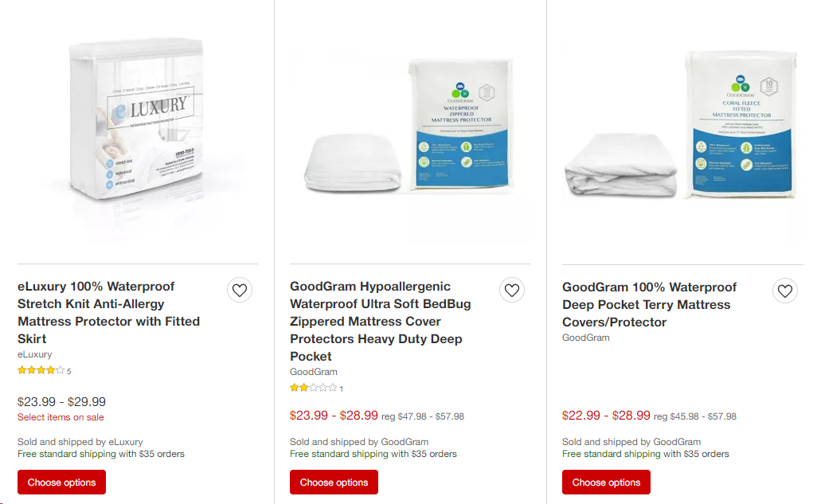Screen dimensions: 813x504
Task: Favorite the GoodGram Zippered Mattress Cover heart
Action: [512, 291]
